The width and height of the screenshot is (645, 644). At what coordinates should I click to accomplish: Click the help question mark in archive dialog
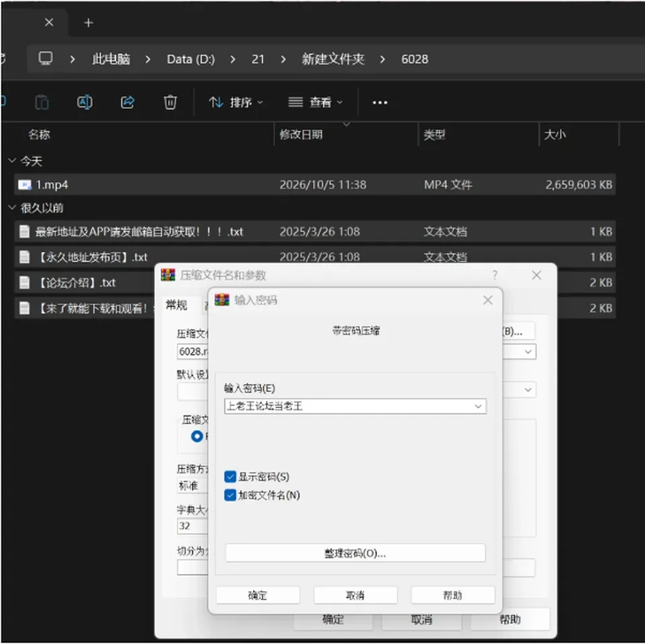[x=495, y=275]
